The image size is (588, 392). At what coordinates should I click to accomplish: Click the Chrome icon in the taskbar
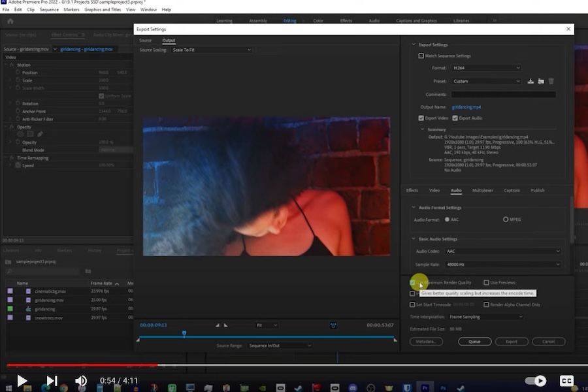click(63, 388)
